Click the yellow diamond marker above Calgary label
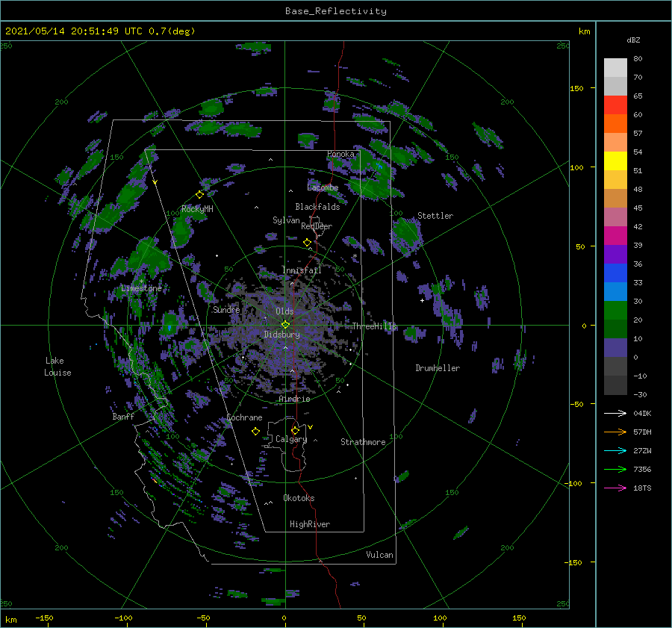This screenshot has height=628, width=672. 295,430
